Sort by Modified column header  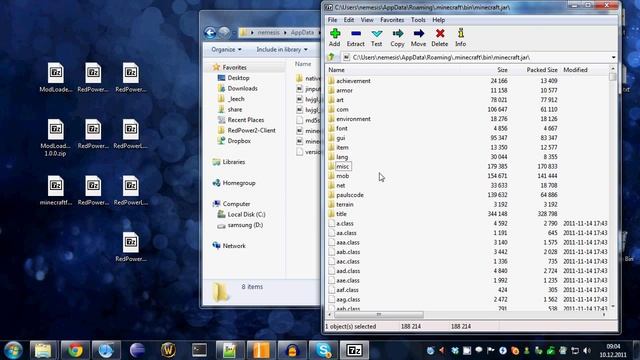click(575, 70)
